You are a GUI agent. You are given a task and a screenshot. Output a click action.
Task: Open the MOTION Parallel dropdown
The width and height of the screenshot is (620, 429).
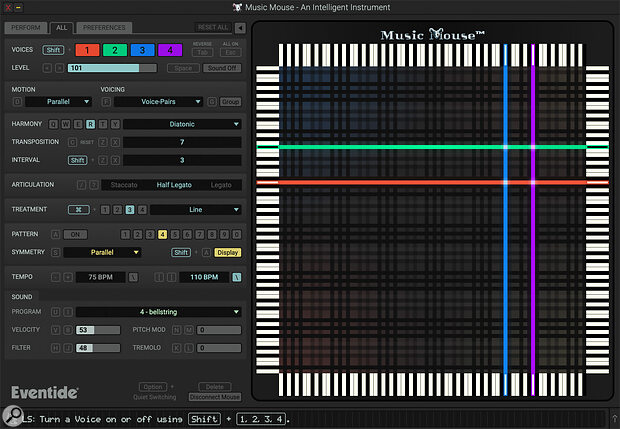[59, 102]
